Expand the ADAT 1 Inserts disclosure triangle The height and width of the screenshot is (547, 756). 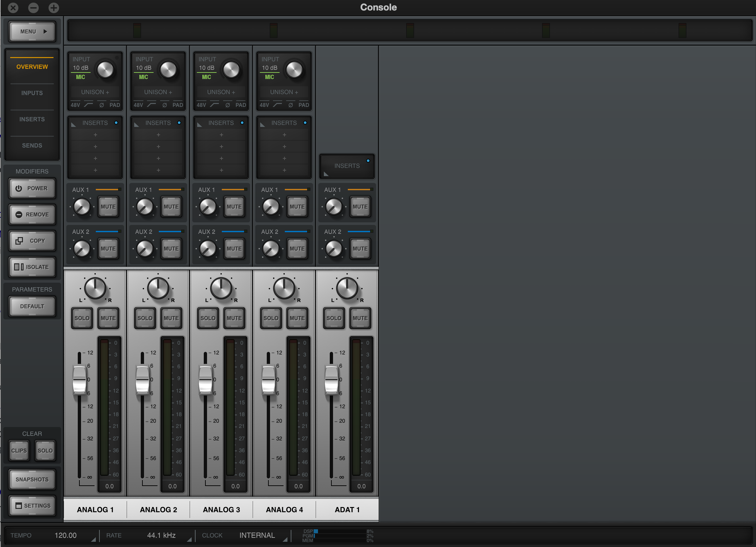(326, 174)
